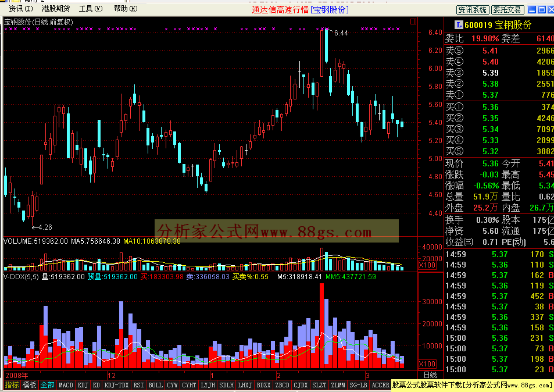The image size is (554, 392).
Task: Click the 日线 period label
Action: (x=430, y=375)
